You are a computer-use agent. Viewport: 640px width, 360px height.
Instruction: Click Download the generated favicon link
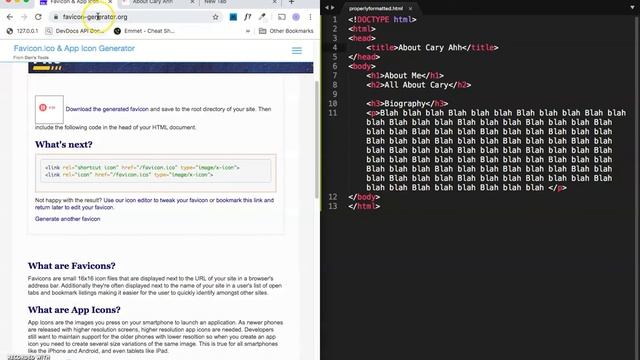pyautogui.click(x=107, y=109)
